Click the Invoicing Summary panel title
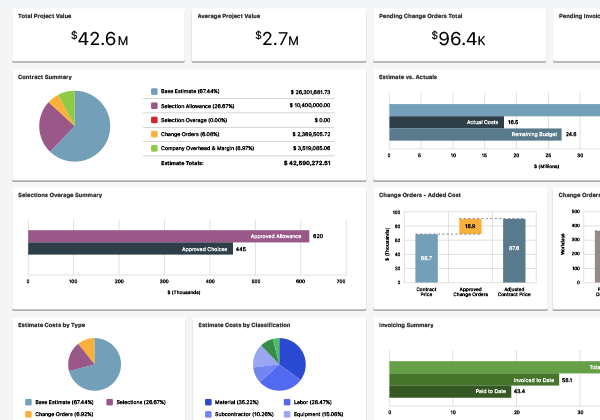The width and height of the screenshot is (600, 420). (406, 325)
